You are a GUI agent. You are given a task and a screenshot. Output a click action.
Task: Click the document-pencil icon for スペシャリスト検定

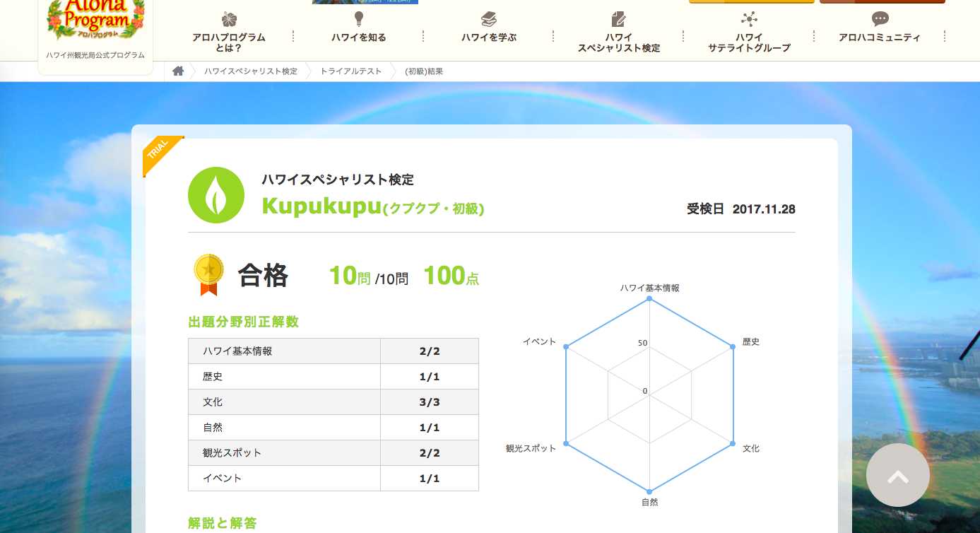click(619, 19)
